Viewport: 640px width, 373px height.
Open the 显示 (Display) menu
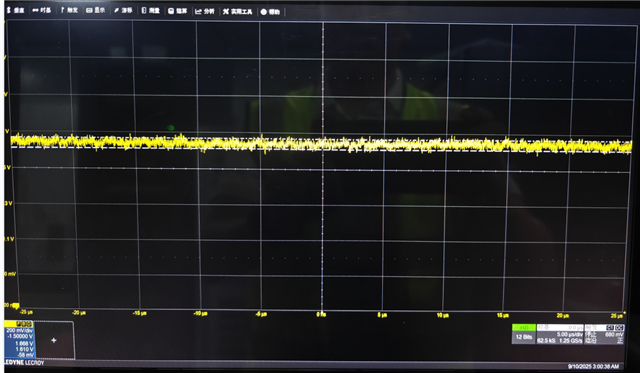(96, 10)
